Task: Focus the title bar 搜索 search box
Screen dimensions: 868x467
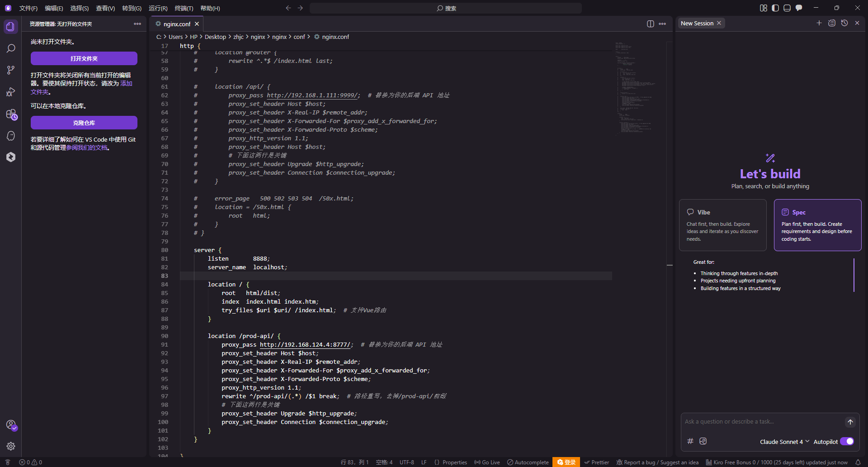Action: 446,8
